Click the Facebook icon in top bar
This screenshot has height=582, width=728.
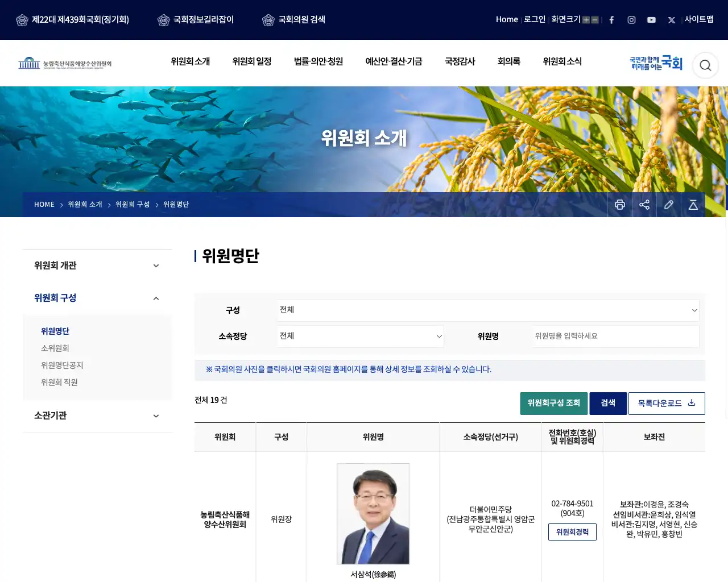[611, 20]
